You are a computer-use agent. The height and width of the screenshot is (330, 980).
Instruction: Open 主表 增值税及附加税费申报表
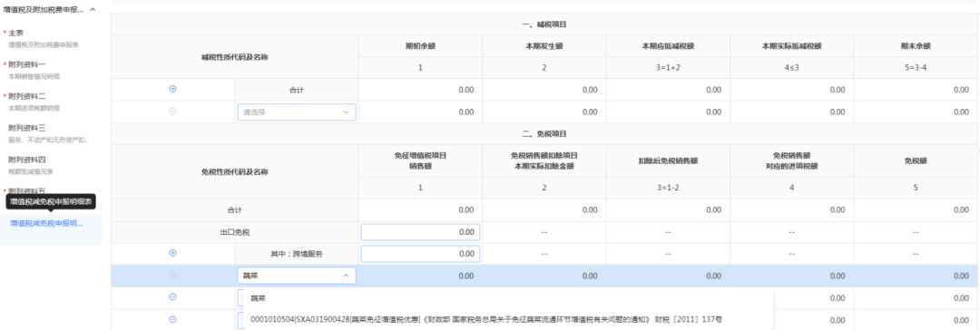(44, 38)
